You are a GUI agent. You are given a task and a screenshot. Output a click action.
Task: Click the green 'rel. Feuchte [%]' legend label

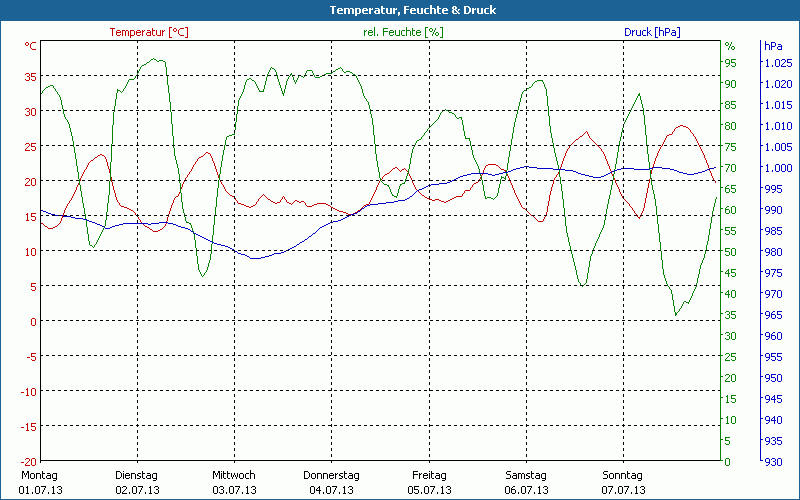(403, 32)
